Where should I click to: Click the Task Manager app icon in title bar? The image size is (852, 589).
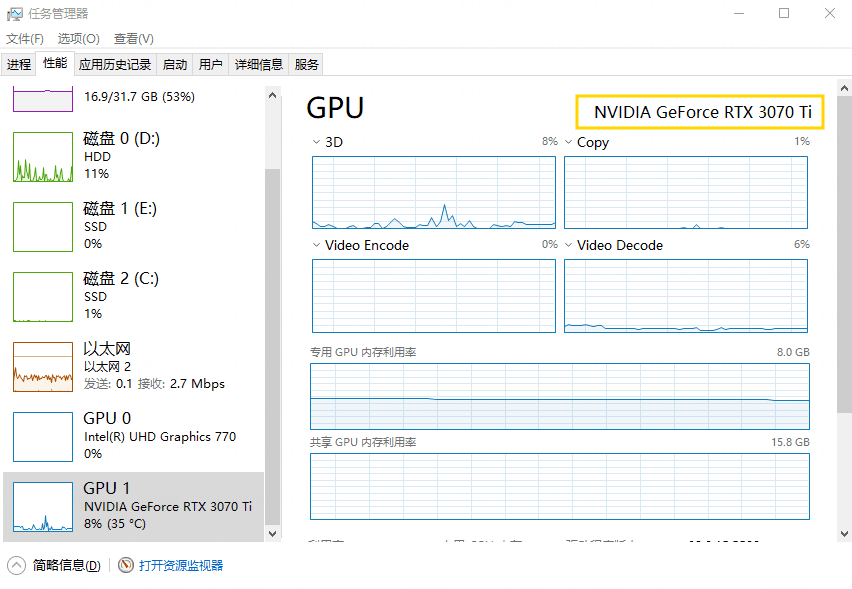[15, 14]
